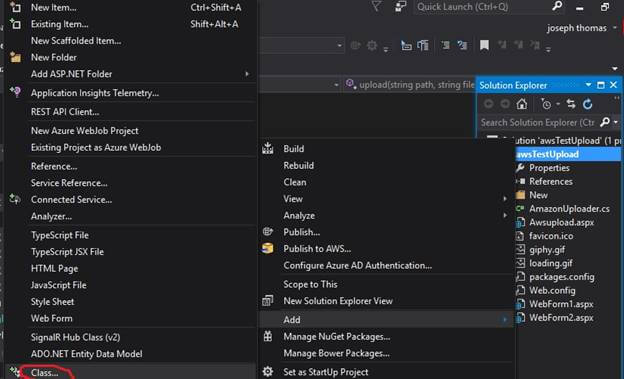
Task: Select Scope to This
Action: coord(310,284)
